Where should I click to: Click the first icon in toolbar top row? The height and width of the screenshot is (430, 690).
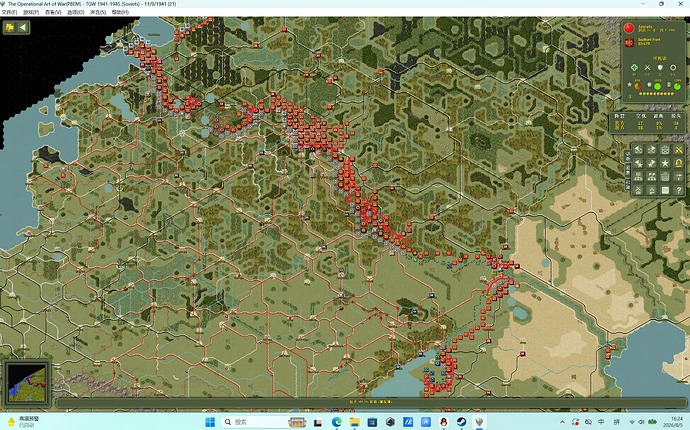pos(638,150)
